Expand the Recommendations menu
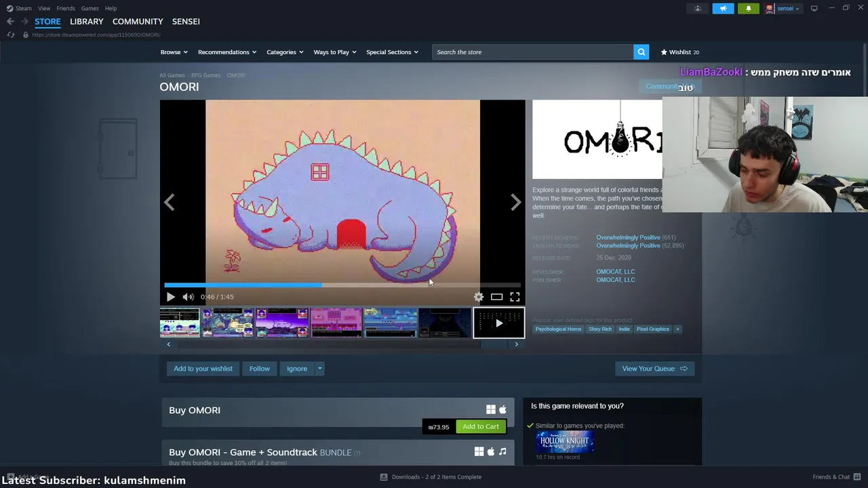This screenshot has height=488, width=868. (227, 52)
